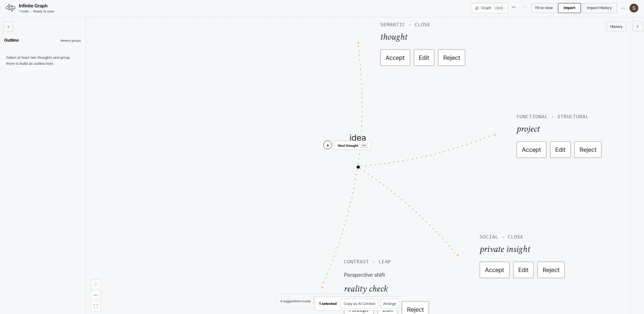The image size is (644, 314).
Task: Click the yellow dot near 'private insight'
Action: click(x=458, y=255)
